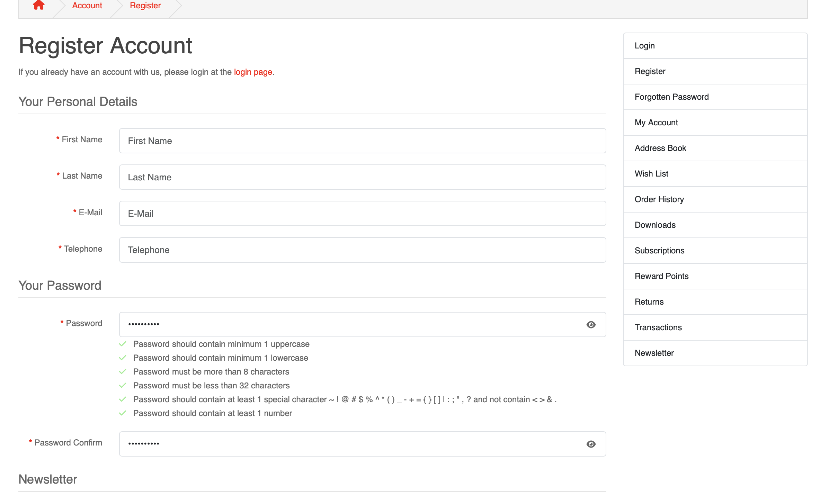Open Returns in the sidebar

[715, 302]
